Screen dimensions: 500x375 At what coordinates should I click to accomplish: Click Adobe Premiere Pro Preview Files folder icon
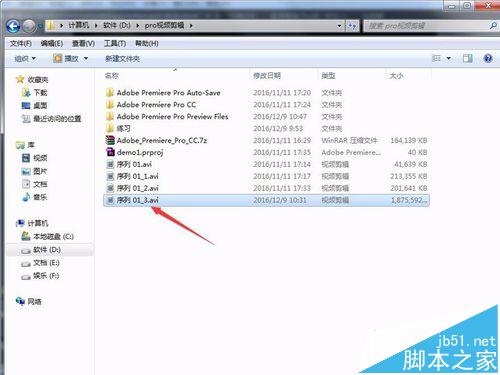(110, 117)
